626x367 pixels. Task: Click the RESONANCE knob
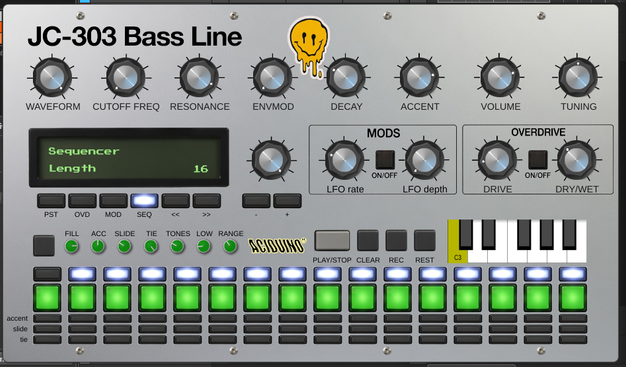pyautogui.click(x=199, y=77)
